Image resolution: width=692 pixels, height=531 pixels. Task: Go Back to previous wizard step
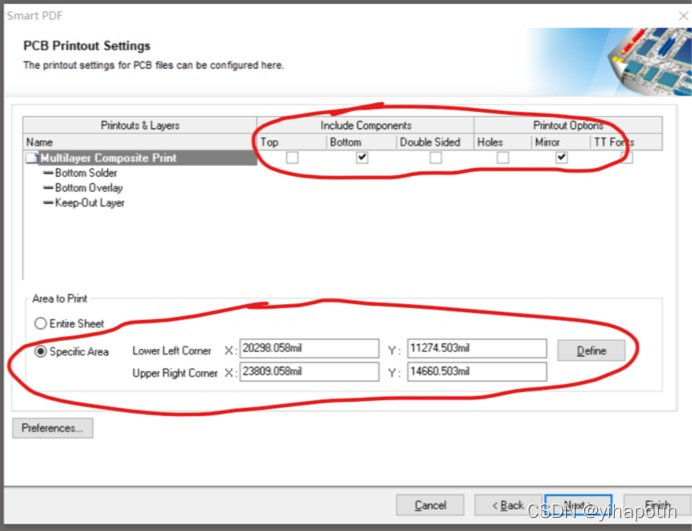(x=508, y=505)
